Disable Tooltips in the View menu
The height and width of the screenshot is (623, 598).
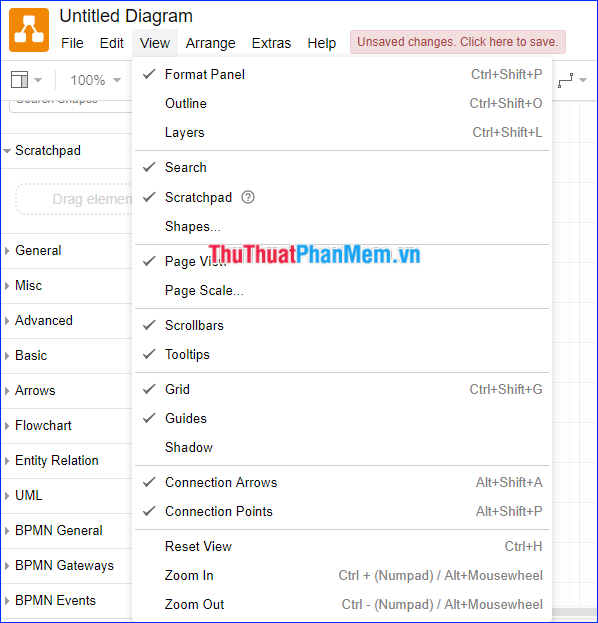pyautogui.click(x=342, y=354)
